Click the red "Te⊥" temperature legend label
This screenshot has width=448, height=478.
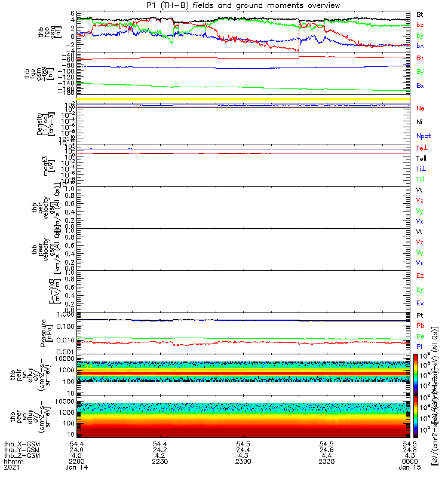(x=422, y=148)
